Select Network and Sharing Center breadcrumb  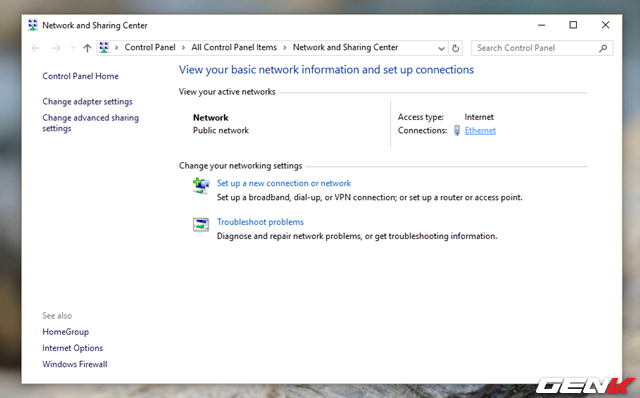point(345,47)
